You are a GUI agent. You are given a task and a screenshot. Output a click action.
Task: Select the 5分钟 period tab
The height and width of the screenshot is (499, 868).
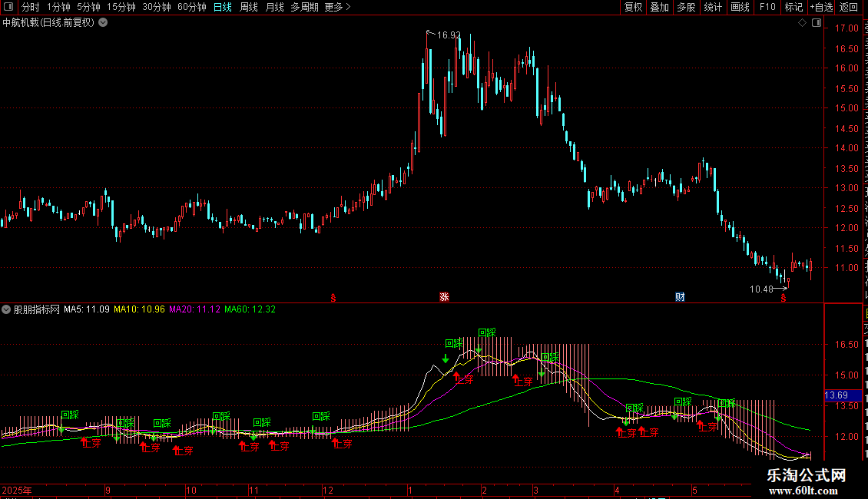[88, 7]
